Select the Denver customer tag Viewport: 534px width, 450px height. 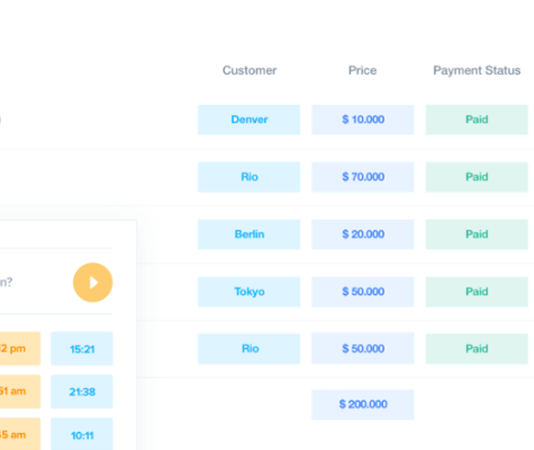point(249,120)
